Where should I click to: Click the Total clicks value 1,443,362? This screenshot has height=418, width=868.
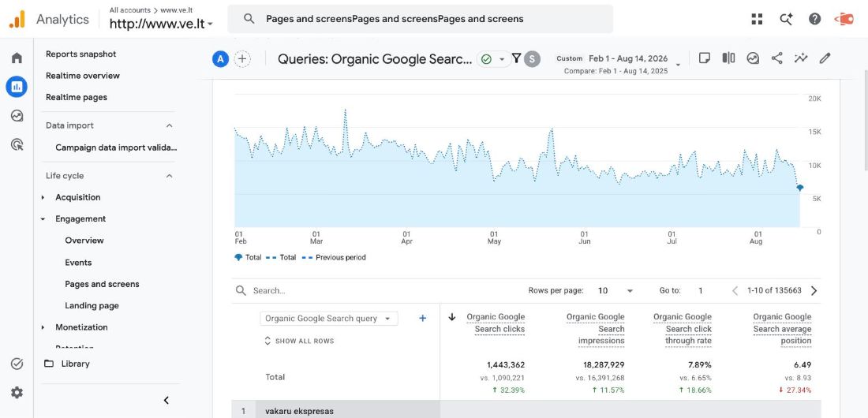[x=505, y=365]
